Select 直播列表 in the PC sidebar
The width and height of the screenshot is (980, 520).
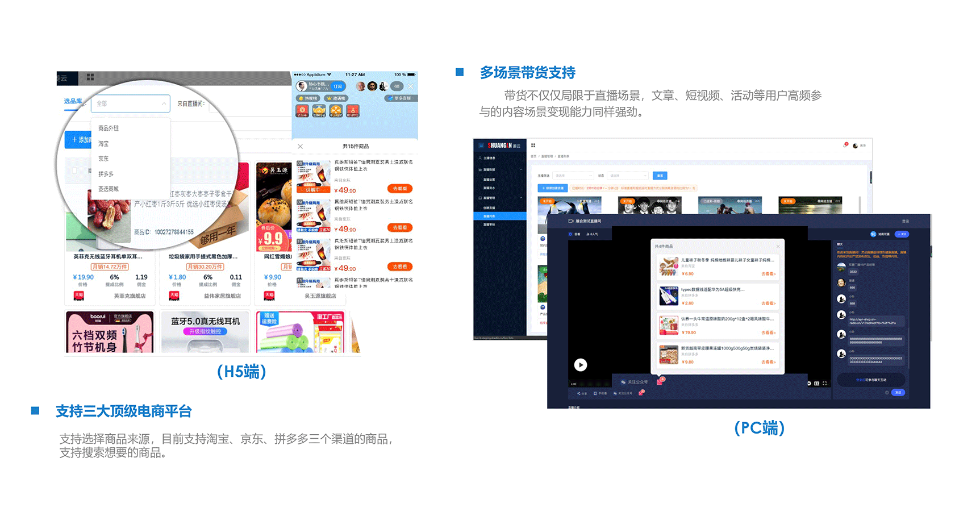pos(500,216)
